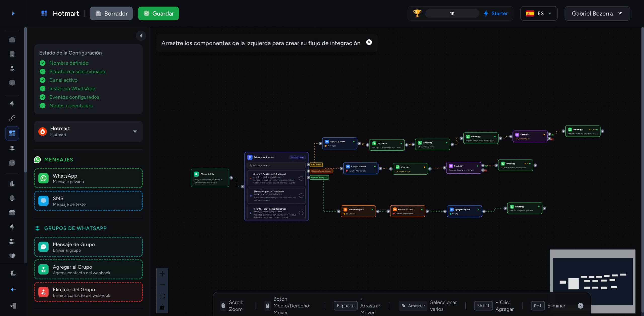Select the Bloque Inicial node
This screenshot has height=316, width=644.
[x=210, y=178]
